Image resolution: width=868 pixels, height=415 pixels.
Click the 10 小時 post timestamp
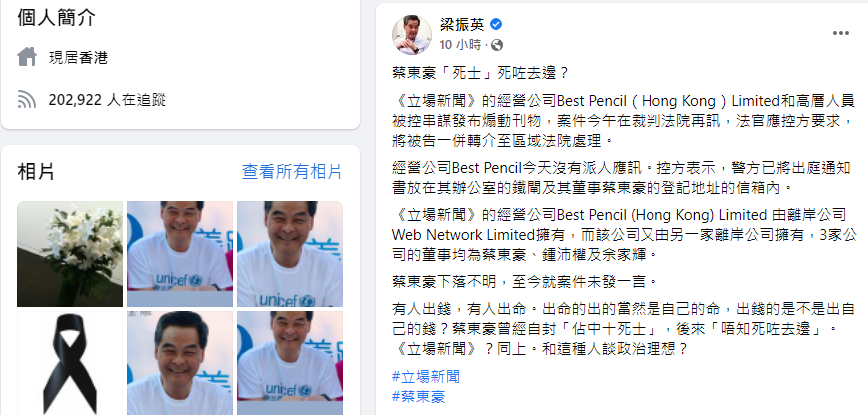(x=461, y=45)
